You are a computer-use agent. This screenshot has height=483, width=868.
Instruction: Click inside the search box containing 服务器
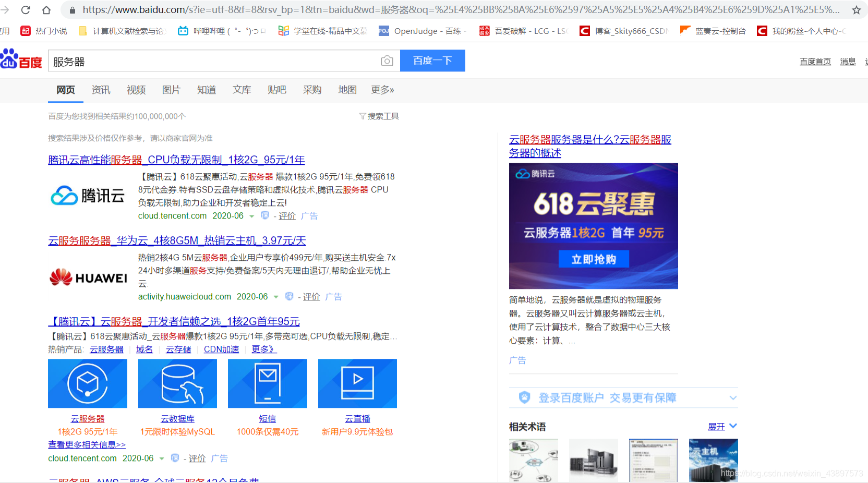(214, 61)
